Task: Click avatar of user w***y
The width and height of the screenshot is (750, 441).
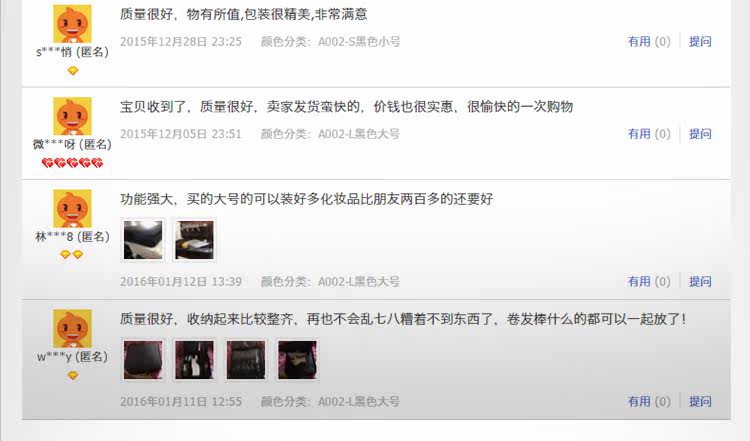Action: (72, 329)
